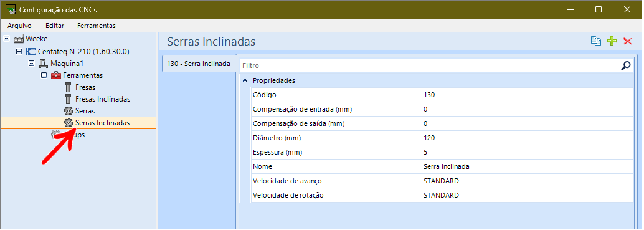Minimize the Configuração das CNCs window

point(570,9)
